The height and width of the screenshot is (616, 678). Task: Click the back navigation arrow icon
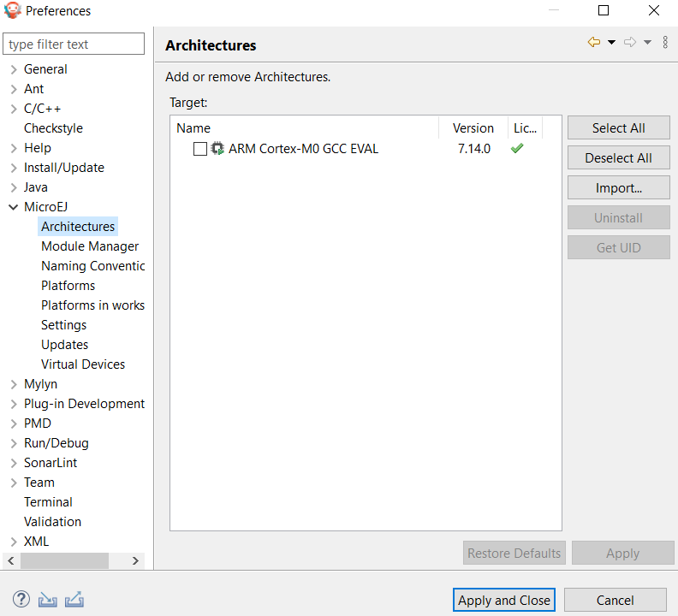(594, 43)
